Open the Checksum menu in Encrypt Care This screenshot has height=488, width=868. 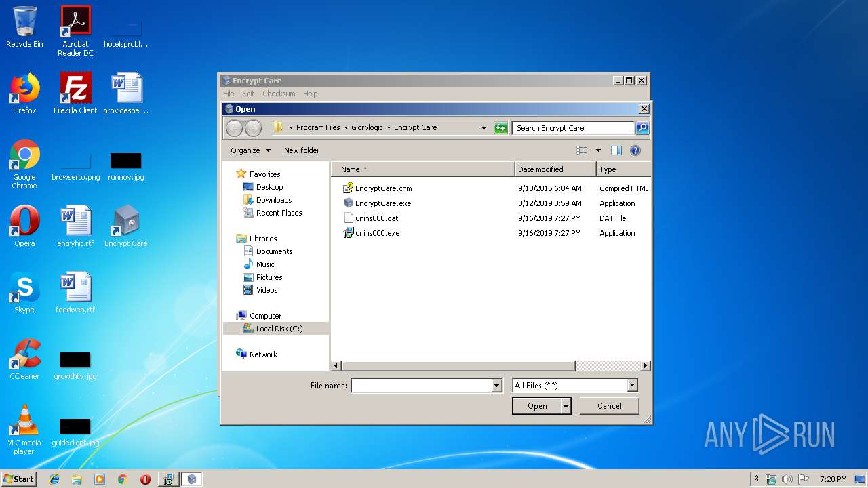pyautogui.click(x=279, y=94)
